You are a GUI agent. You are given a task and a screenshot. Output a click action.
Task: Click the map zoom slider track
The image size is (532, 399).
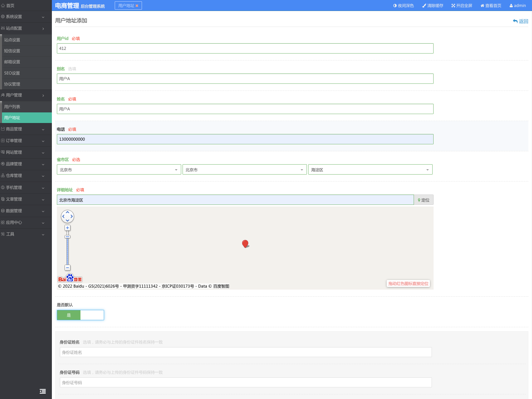pos(67,251)
